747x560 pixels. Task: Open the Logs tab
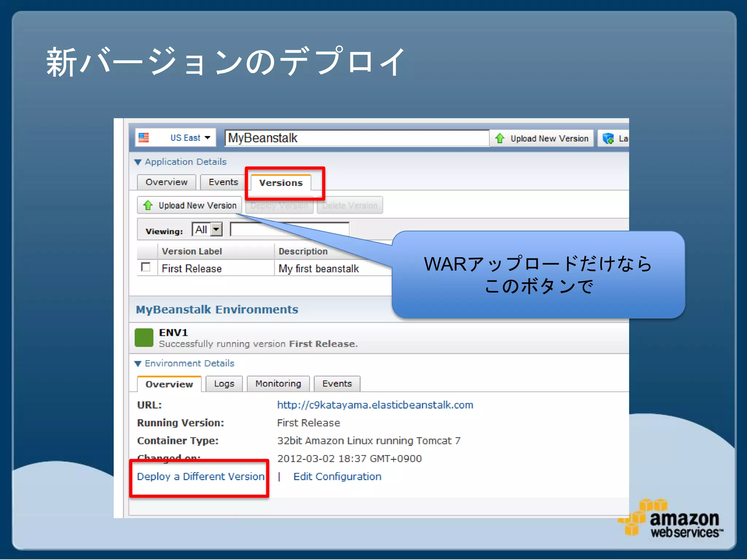(224, 384)
